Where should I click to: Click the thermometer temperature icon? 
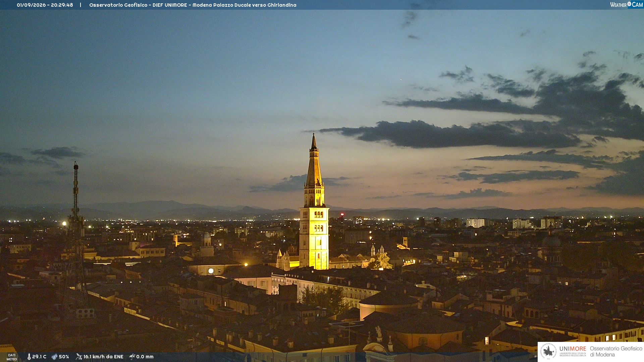click(29, 357)
